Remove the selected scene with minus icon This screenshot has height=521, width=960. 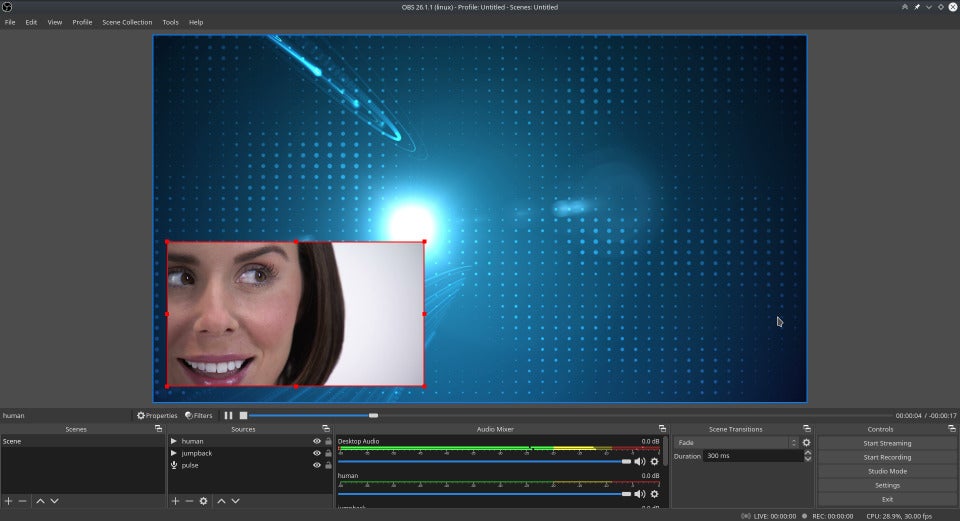coord(22,500)
